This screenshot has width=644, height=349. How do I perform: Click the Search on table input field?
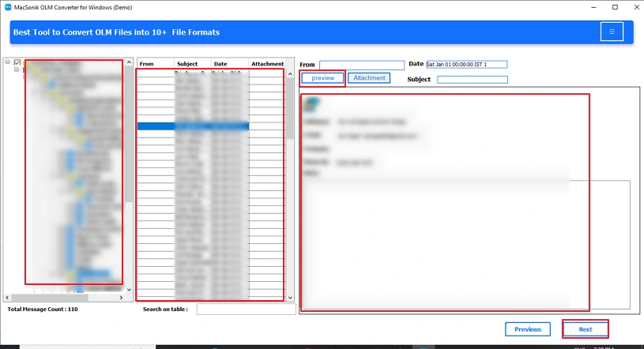pos(245,310)
